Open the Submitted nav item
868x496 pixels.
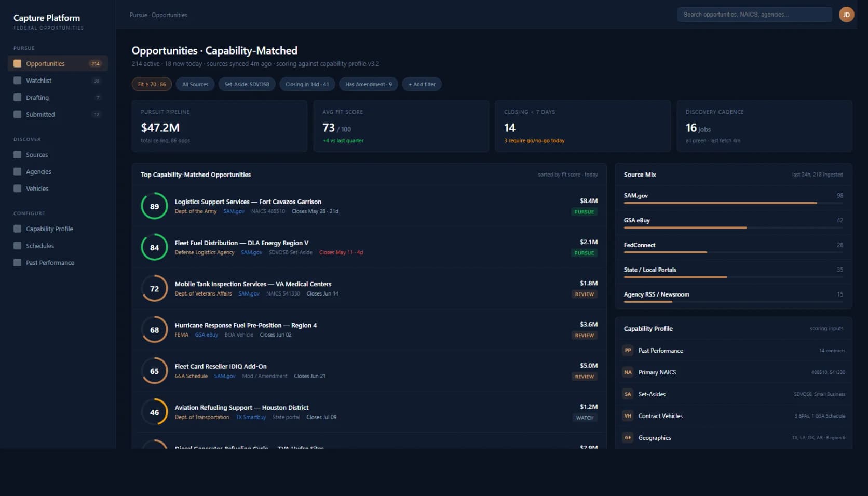(x=58, y=114)
